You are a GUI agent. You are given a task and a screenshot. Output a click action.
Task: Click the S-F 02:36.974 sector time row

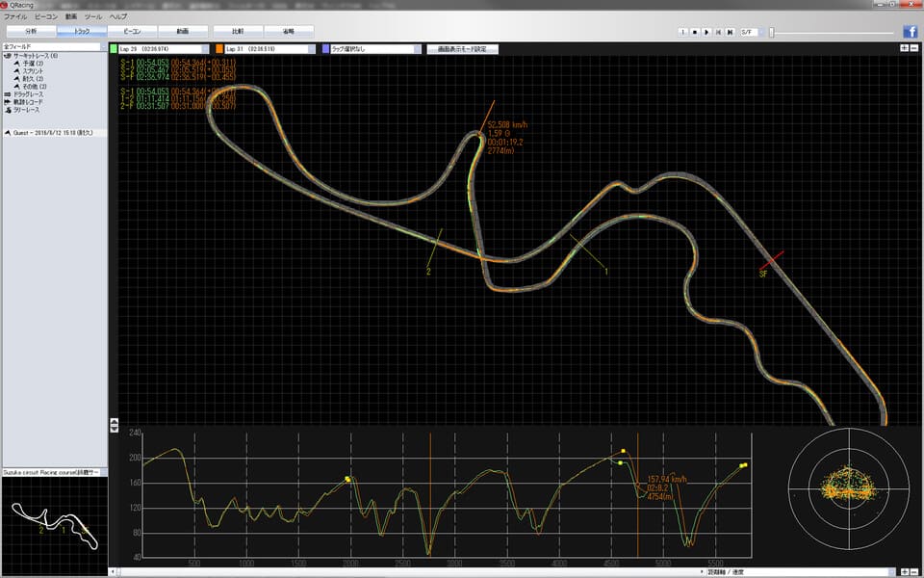tap(178, 77)
